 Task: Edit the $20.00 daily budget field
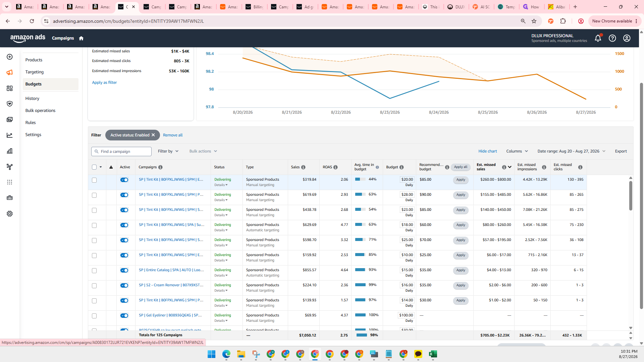point(407,180)
